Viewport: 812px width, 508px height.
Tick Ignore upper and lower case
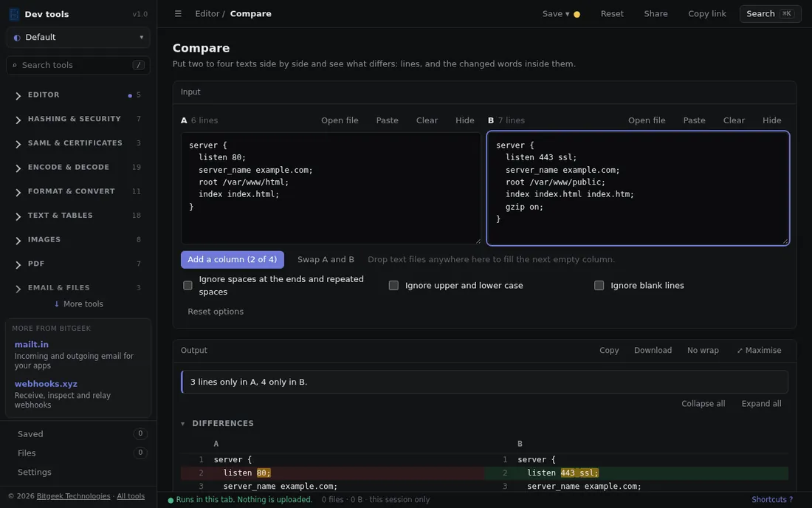(x=393, y=285)
